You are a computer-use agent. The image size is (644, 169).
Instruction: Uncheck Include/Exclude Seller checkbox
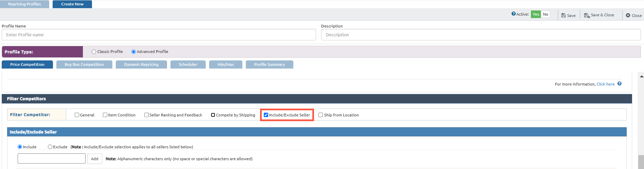(266, 115)
